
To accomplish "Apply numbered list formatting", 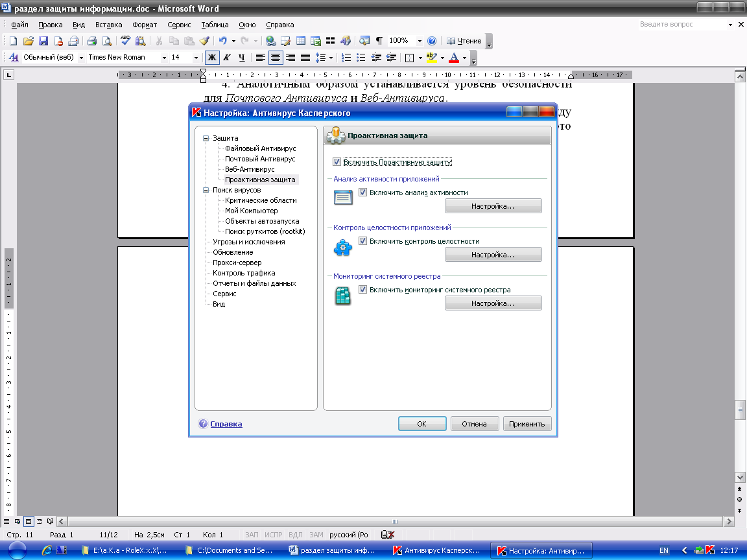I will (346, 58).
